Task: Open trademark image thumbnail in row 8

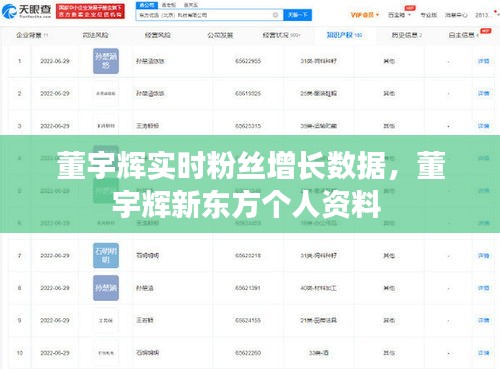Action: point(106,288)
